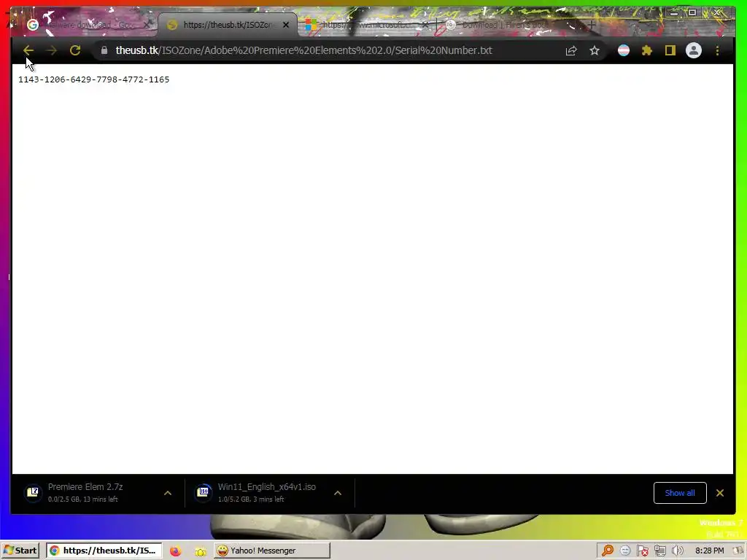This screenshot has width=747, height=560.
Task: Click the smiley face tray icon
Action: point(625,551)
